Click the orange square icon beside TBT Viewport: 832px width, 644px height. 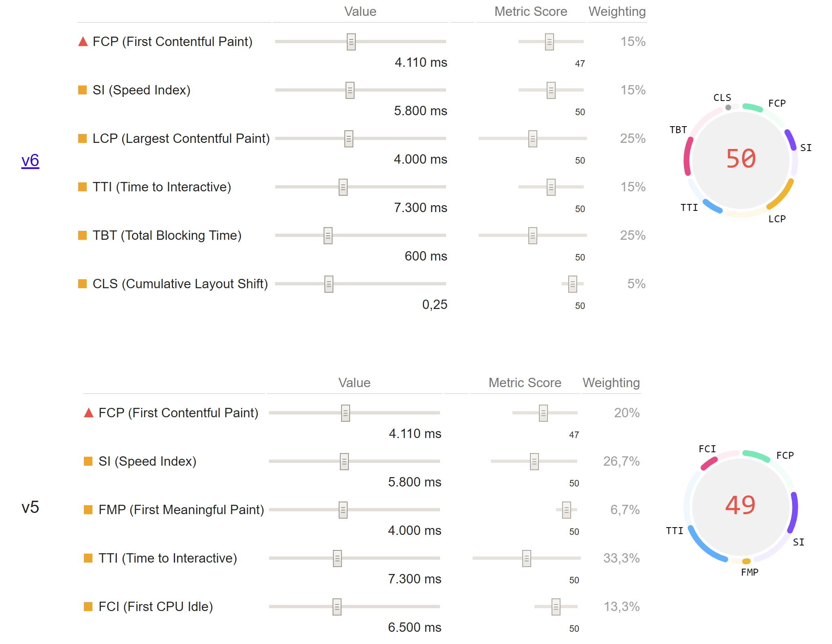pos(82,235)
